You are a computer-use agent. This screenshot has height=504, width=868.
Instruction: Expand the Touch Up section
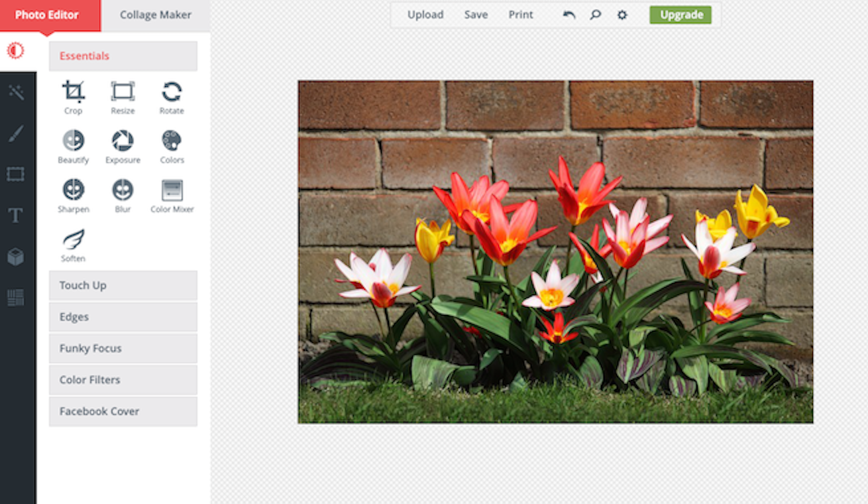tap(123, 285)
